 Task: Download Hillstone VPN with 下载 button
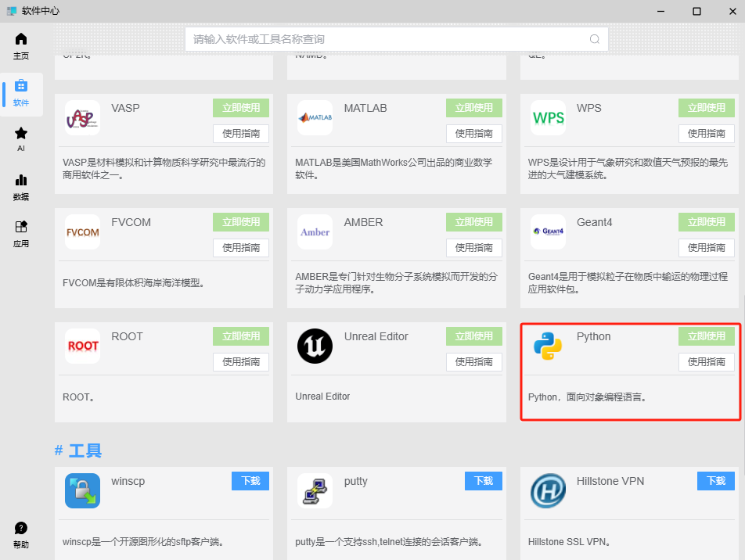coord(716,481)
